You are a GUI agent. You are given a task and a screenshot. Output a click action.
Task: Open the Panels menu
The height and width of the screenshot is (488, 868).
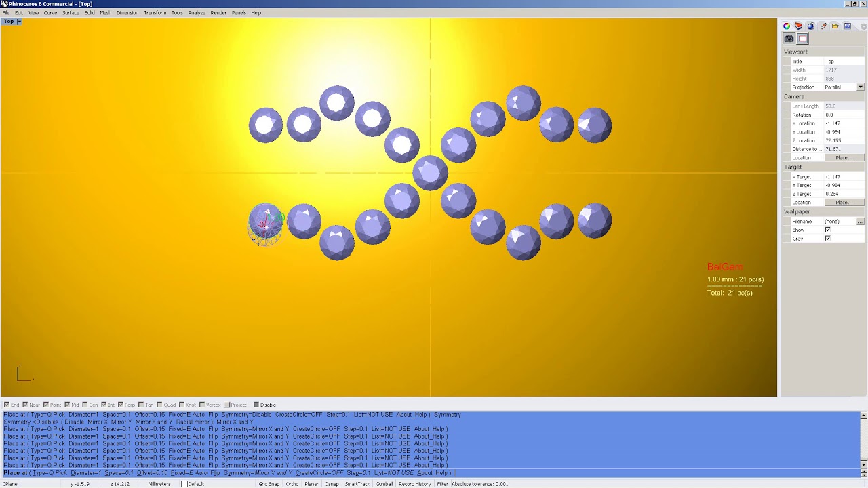[239, 13]
